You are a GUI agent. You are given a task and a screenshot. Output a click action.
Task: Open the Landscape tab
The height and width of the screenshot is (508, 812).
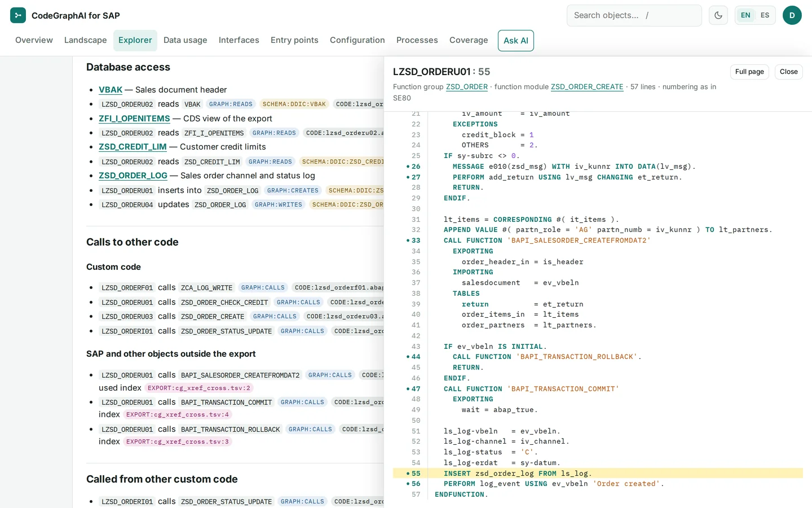tap(85, 40)
